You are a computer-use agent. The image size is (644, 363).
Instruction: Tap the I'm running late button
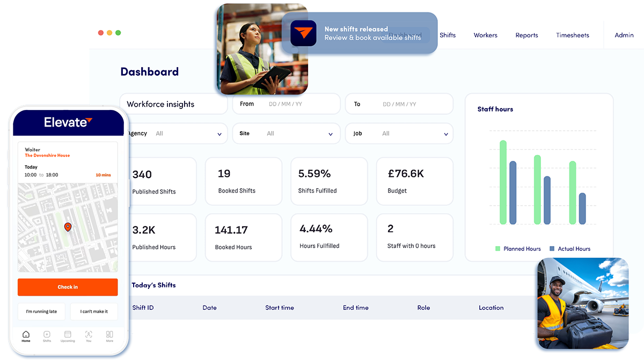point(41,312)
